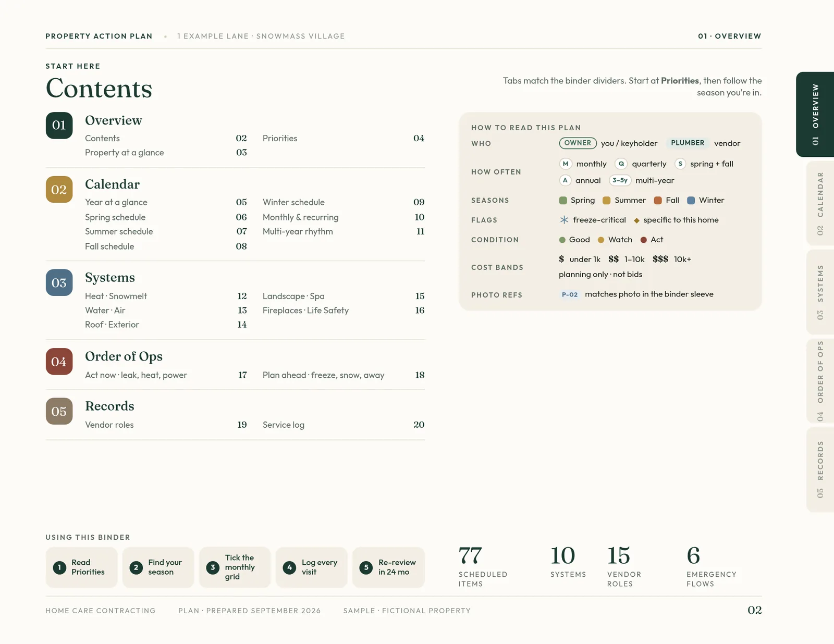Click the OWNER pill label
834x644 pixels.
(x=578, y=143)
